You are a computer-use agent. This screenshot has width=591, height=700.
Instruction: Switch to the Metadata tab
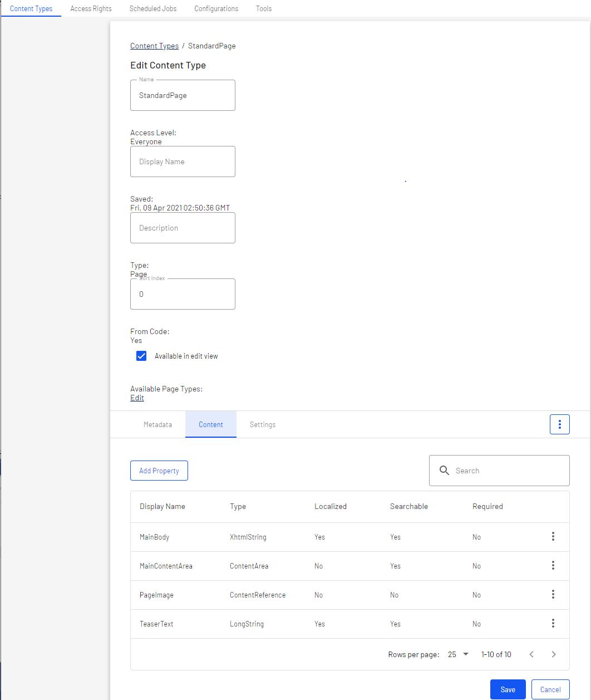(x=157, y=424)
